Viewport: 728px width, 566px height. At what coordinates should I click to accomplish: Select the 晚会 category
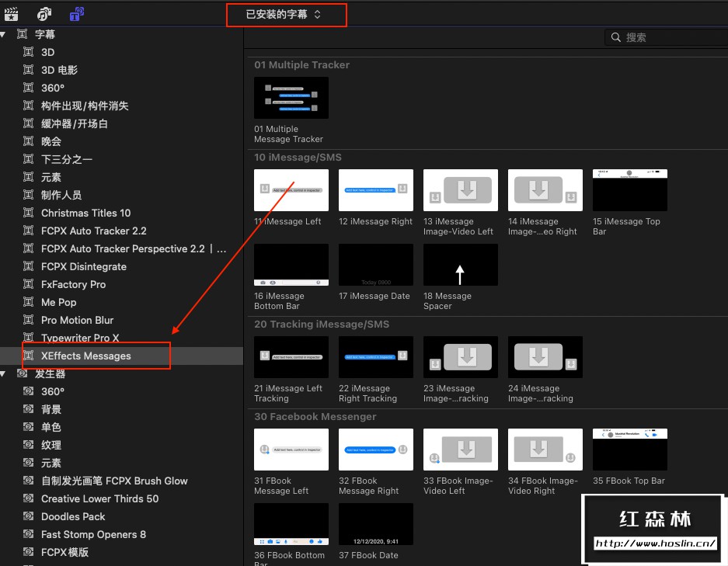(51, 141)
